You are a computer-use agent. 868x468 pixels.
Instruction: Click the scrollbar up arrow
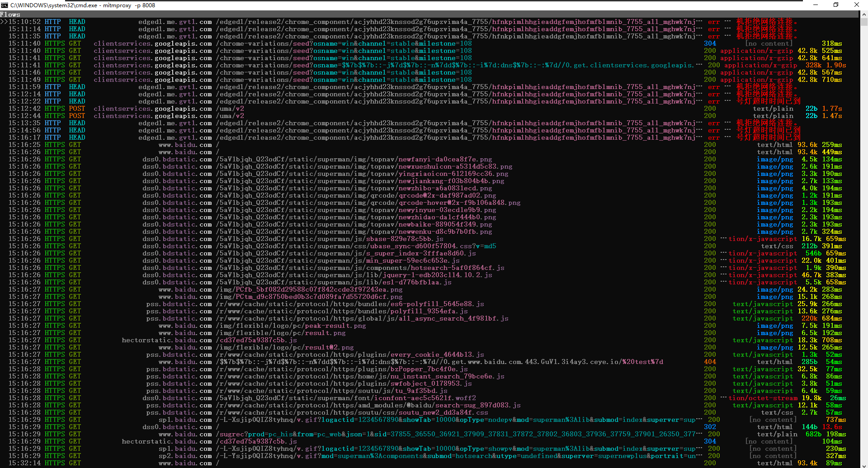click(x=864, y=14)
